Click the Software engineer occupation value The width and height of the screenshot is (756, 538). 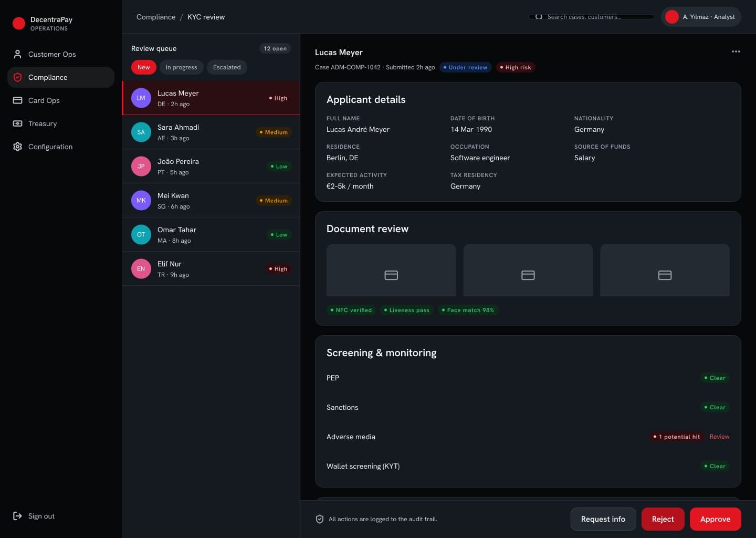pos(480,158)
